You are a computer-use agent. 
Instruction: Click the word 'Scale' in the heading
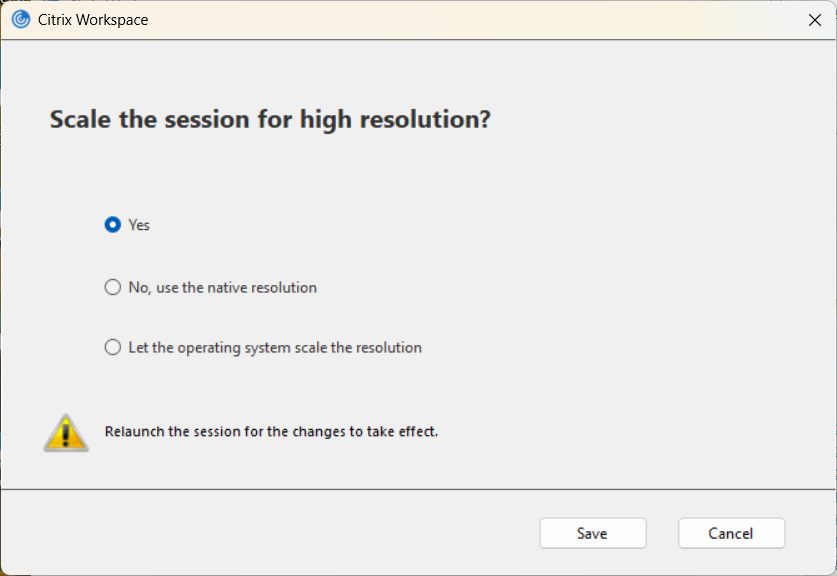pos(79,120)
